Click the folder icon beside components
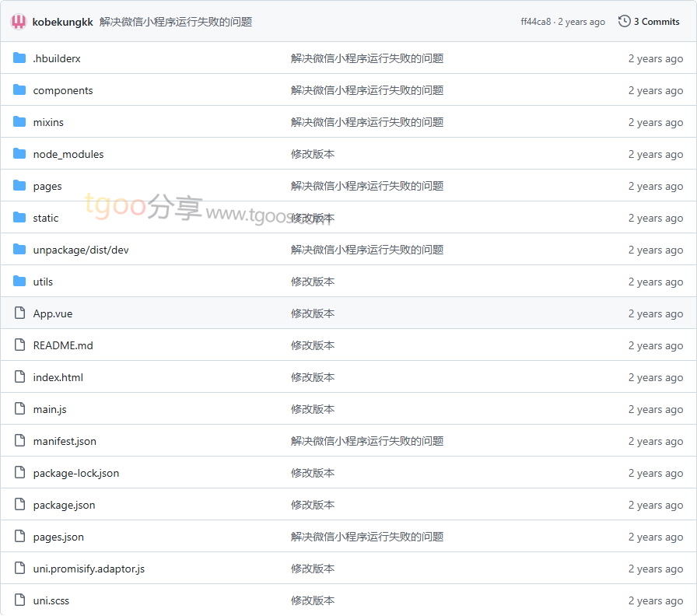This screenshot has height=616, width=697. pyautogui.click(x=19, y=90)
